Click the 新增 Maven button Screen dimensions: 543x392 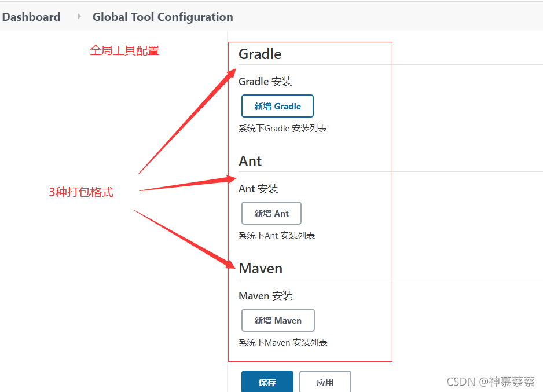[278, 320]
